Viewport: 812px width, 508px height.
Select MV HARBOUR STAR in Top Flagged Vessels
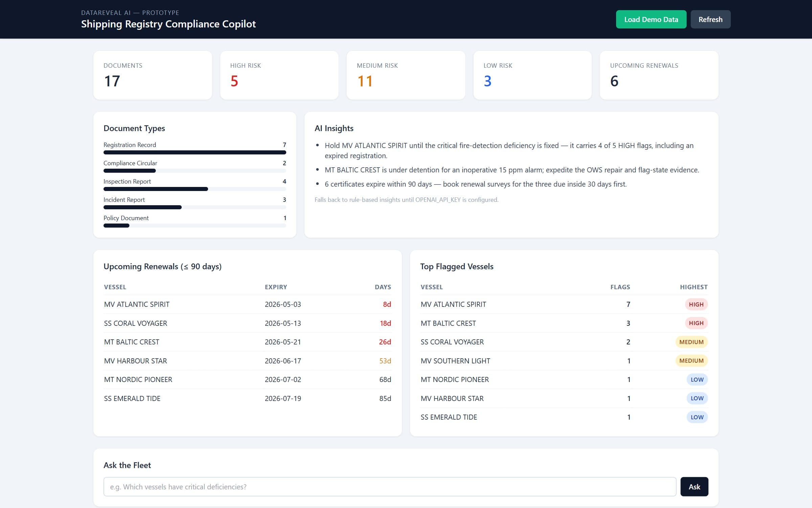pyautogui.click(x=452, y=398)
